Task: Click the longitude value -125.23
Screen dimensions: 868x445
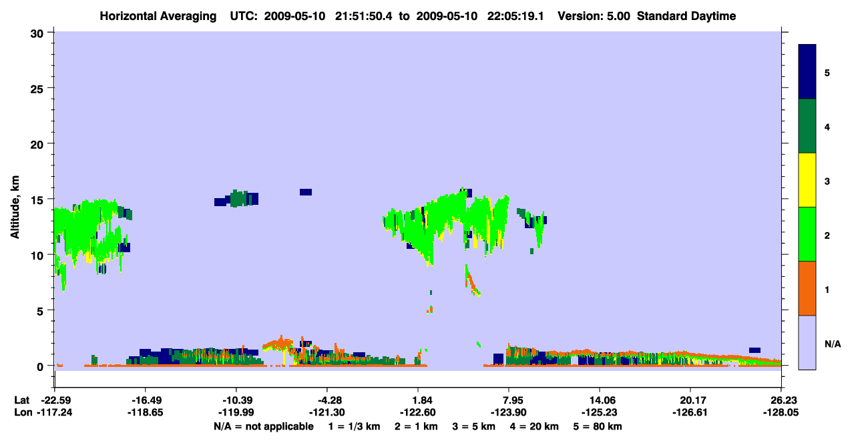Action: [600, 413]
